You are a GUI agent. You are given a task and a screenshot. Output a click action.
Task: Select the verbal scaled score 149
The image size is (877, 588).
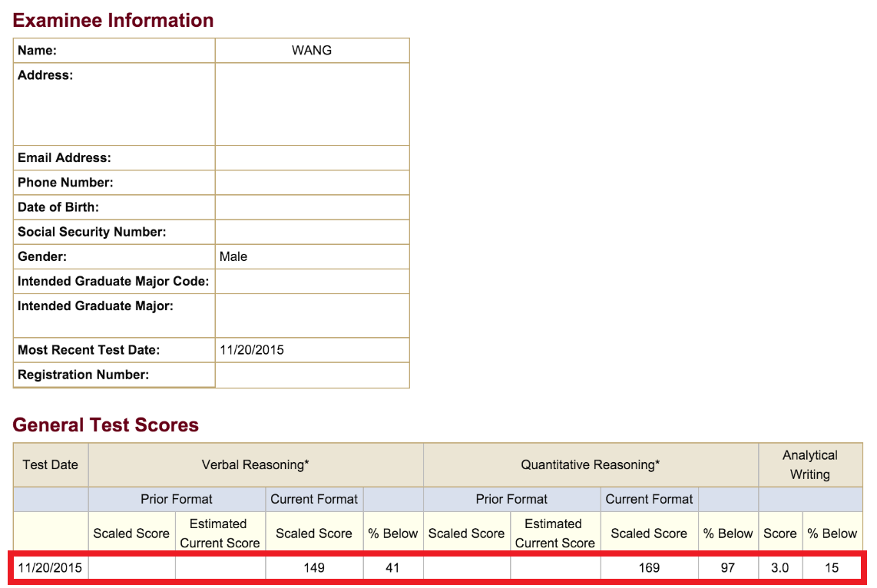click(x=314, y=568)
